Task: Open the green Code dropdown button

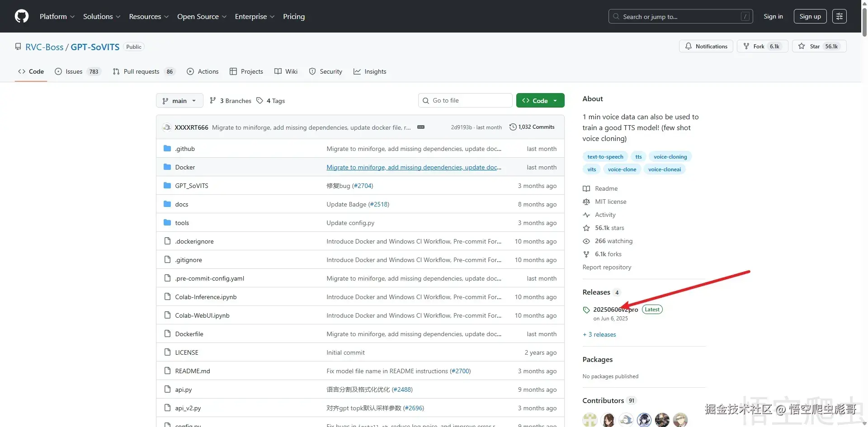Action: point(540,100)
